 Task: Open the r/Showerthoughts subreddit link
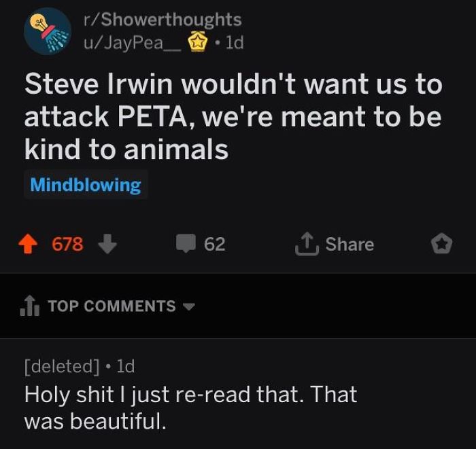click(x=161, y=21)
